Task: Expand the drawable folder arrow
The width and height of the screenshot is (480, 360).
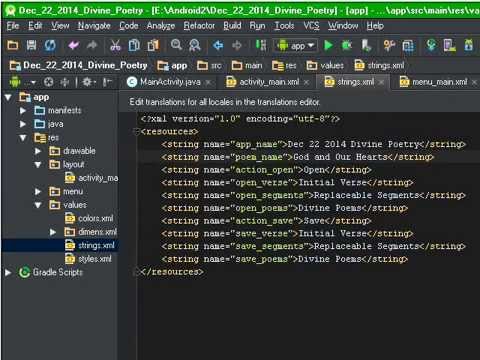Action: pos(38,151)
